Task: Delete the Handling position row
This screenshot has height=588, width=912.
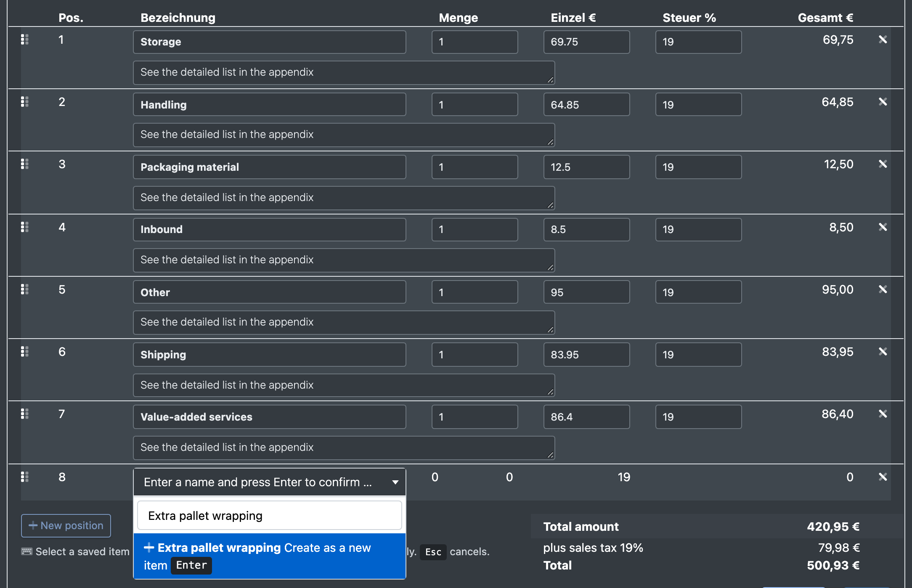Action: pyautogui.click(x=883, y=102)
